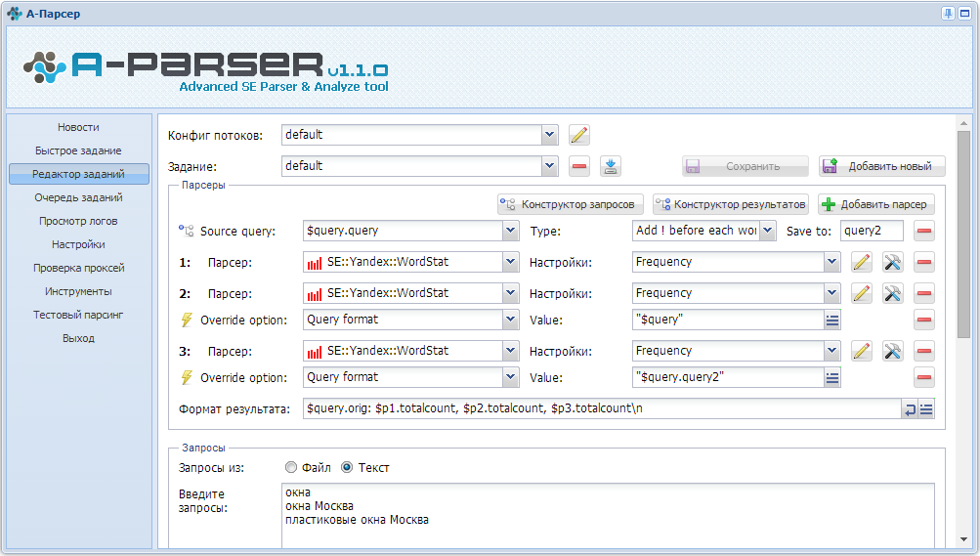The height and width of the screenshot is (556, 980).
Task: Open Конструктор результатов
Action: pyautogui.click(x=731, y=204)
